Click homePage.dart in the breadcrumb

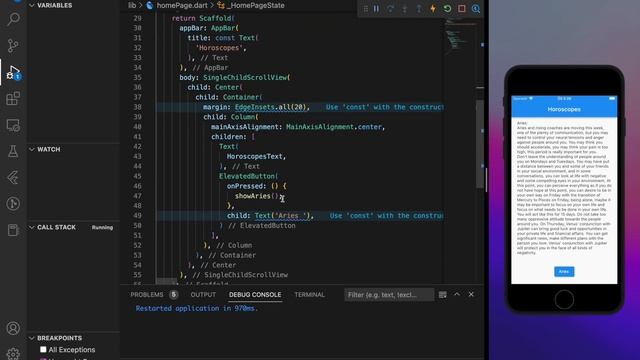point(182,5)
